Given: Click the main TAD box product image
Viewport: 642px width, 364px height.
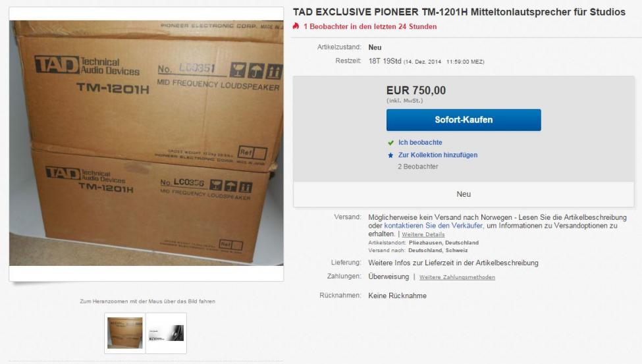Looking at the screenshot, I should pos(146,143).
